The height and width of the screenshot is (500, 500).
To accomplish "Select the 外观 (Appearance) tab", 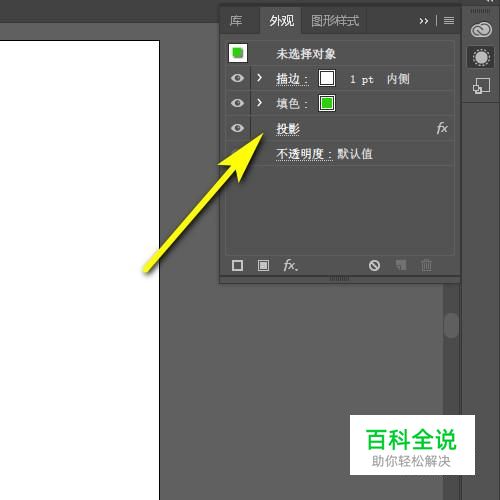I will [x=281, y=21].
